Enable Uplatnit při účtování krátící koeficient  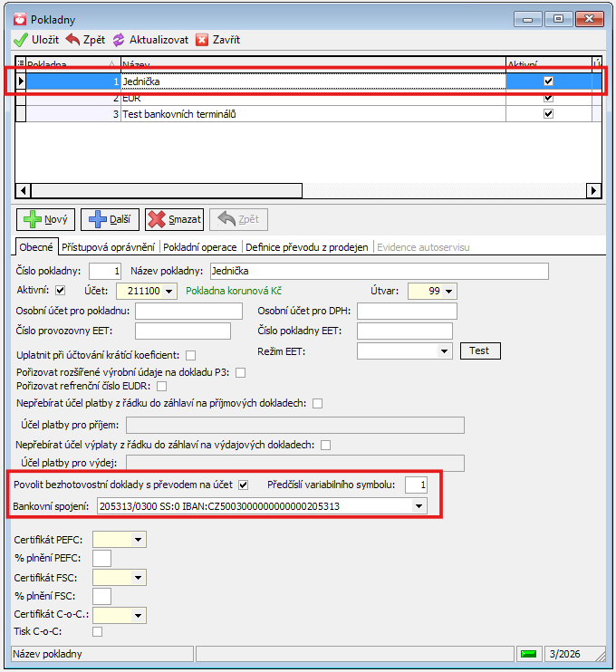pyautogui.click(x=190, y=355)
